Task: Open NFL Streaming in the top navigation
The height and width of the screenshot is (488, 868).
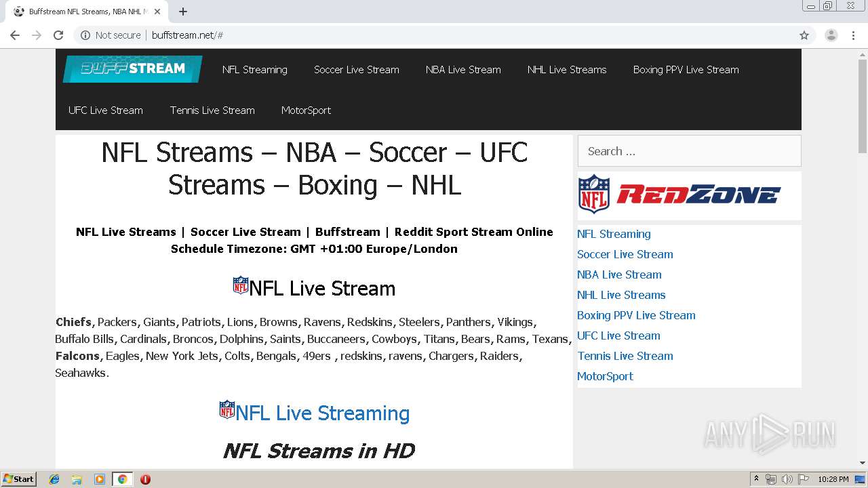Action: (255, 69)
